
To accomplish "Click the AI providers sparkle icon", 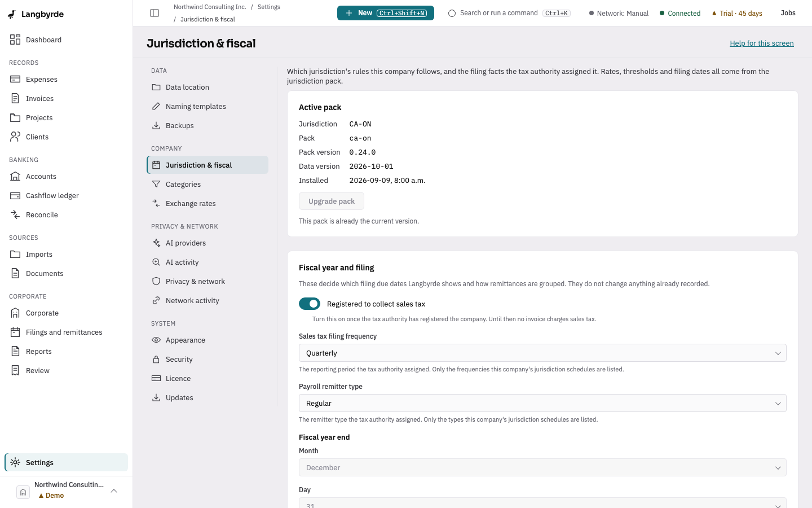I will [156, 243].
